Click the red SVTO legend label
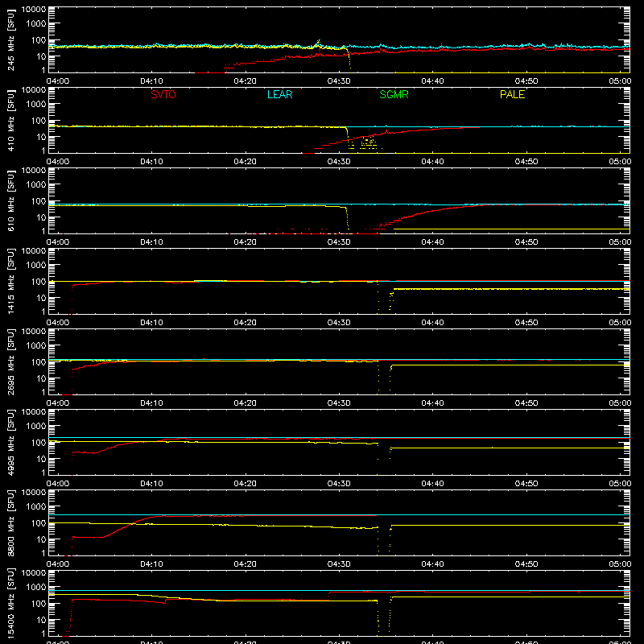This screenshot has height=644, width=644. pos(163,94)
